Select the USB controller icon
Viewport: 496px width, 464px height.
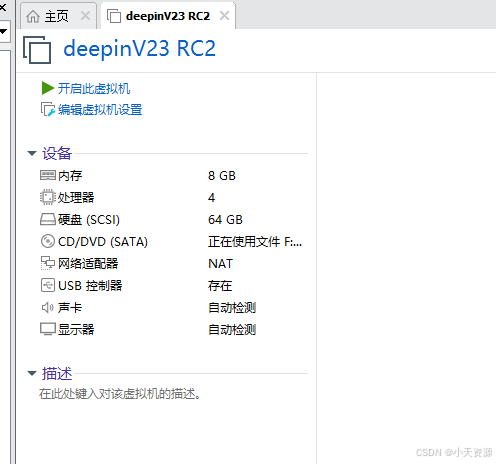[48, 285]
